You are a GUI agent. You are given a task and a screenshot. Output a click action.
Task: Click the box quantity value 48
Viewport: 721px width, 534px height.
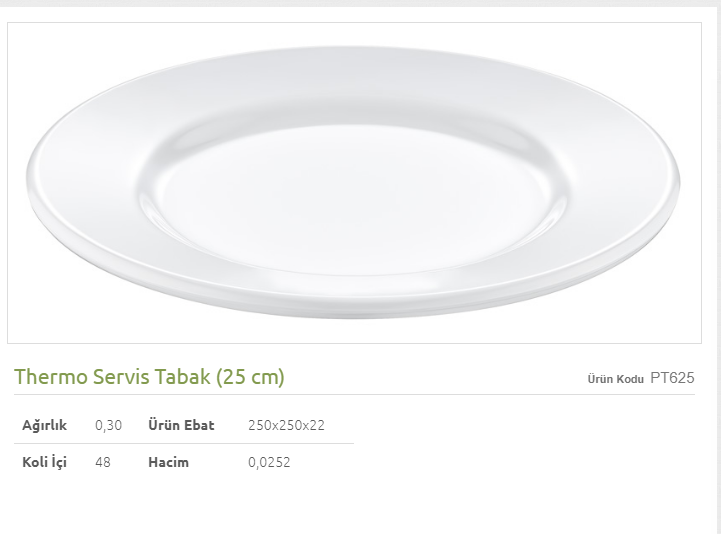[103, 462]
